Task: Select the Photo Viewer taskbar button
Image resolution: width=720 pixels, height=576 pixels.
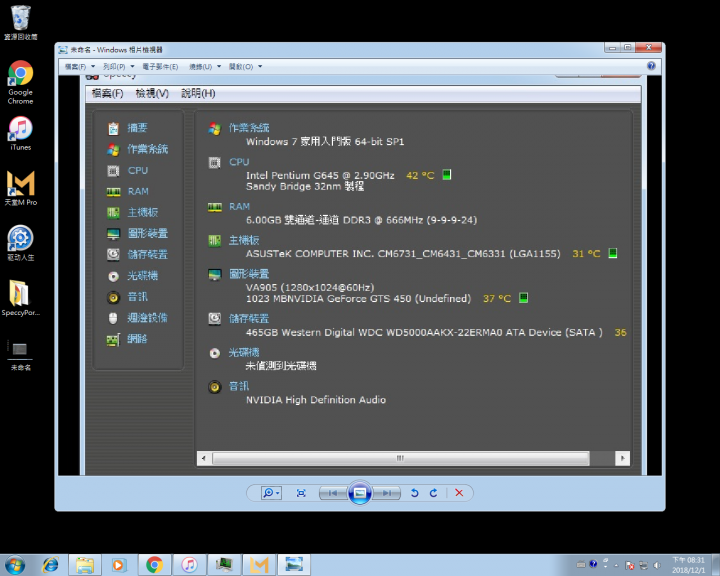Action: (294, 565)
